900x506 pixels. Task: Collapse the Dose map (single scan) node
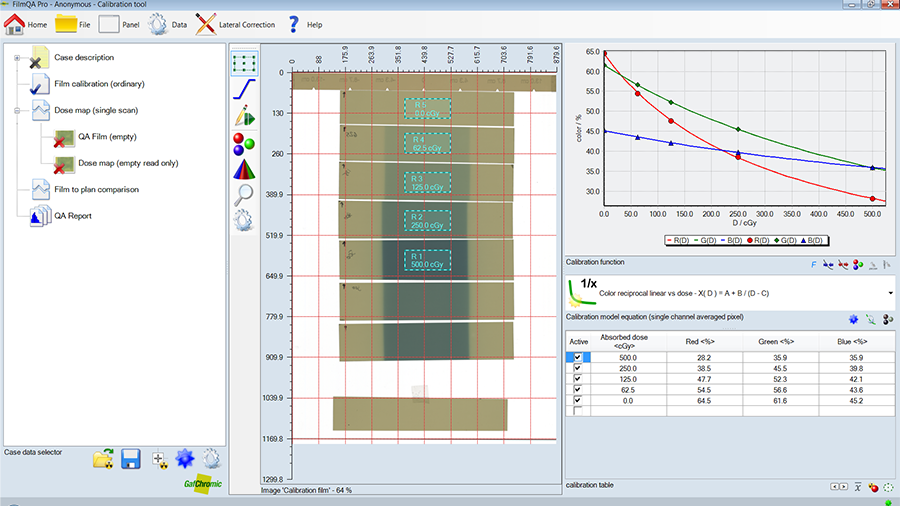coord(17,111)
